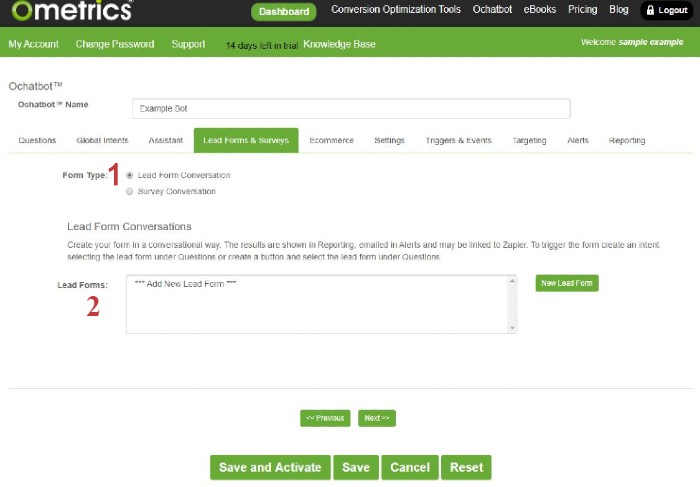Click the lead forms list scroll down arrow
The height and width of the screenshot is (487, 700).
[x=512, y=328]
